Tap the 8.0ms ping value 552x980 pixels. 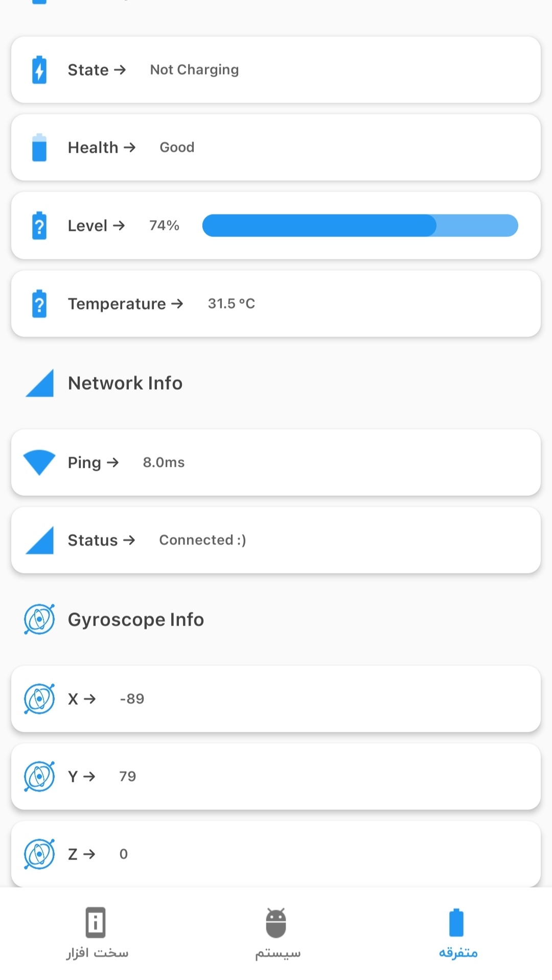click(164, 463)
